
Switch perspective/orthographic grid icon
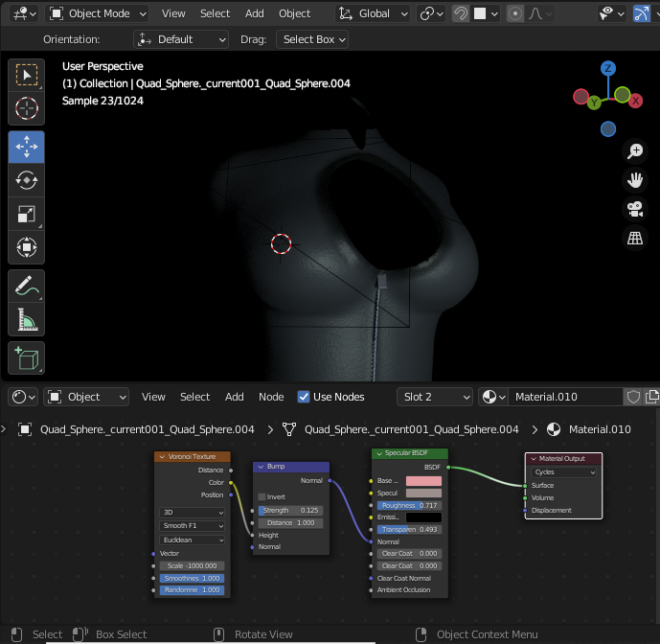click(x=635, y=239)
